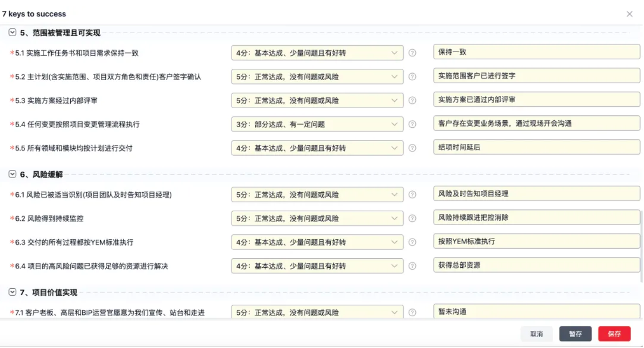This screenshot has width=644, height=348.
Task: Open score dropdown for 5.2 主计划客户签字确认
Action: pos(317,76)
